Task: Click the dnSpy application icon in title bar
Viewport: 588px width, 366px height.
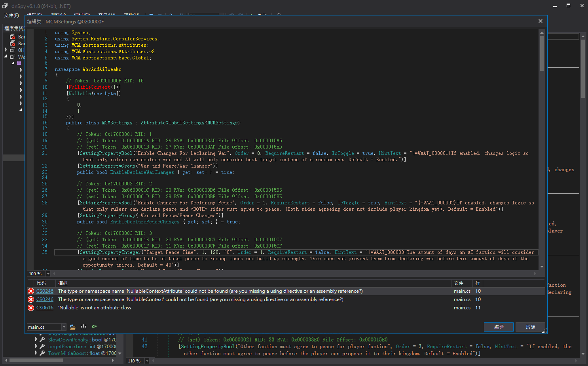Action: coord(5,6)
